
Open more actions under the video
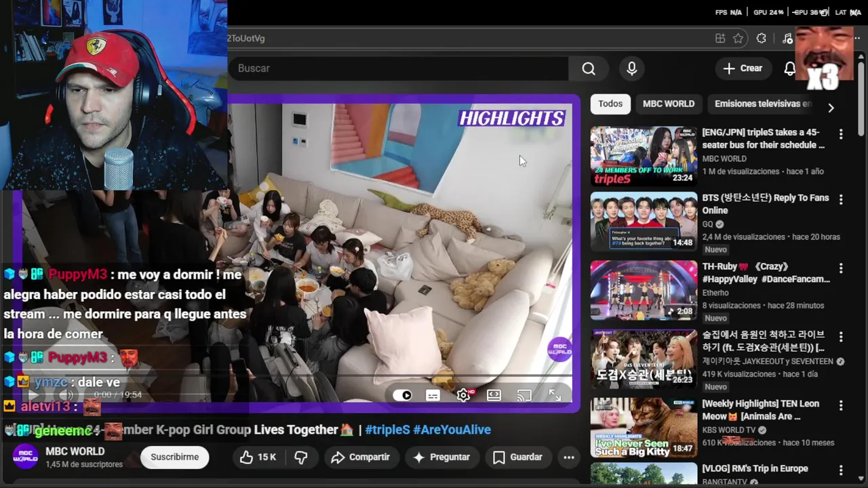click(569, 457)
